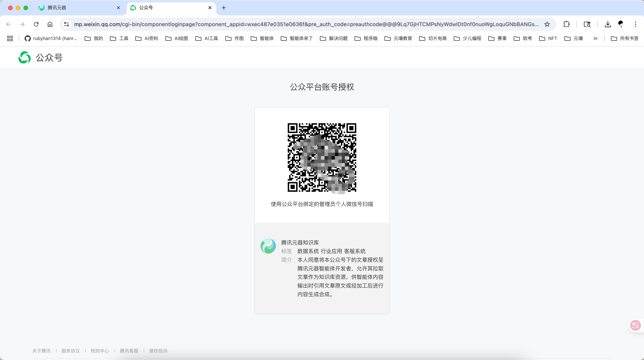Screen dimensions: 644x360
Task: Click the home icon in the toolbar
Action: click(50, 24)
